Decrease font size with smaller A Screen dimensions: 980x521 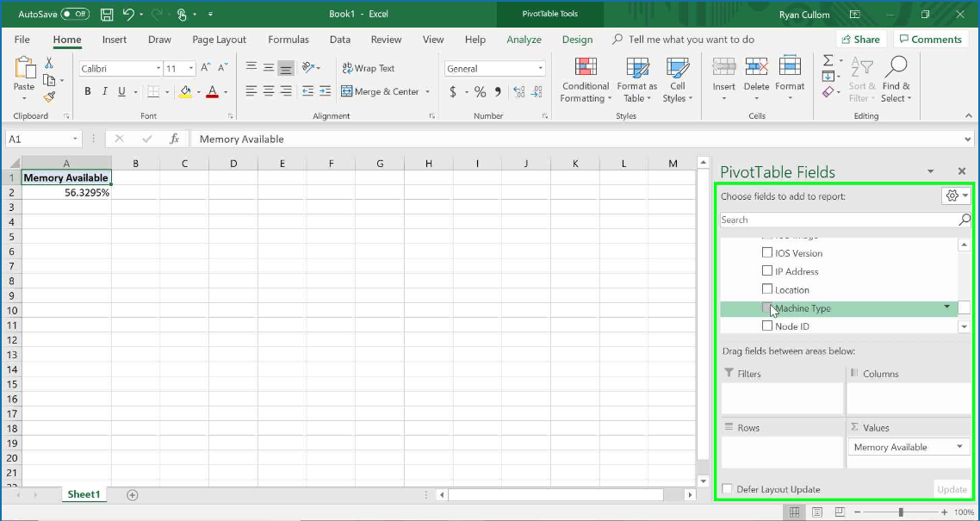222,67
